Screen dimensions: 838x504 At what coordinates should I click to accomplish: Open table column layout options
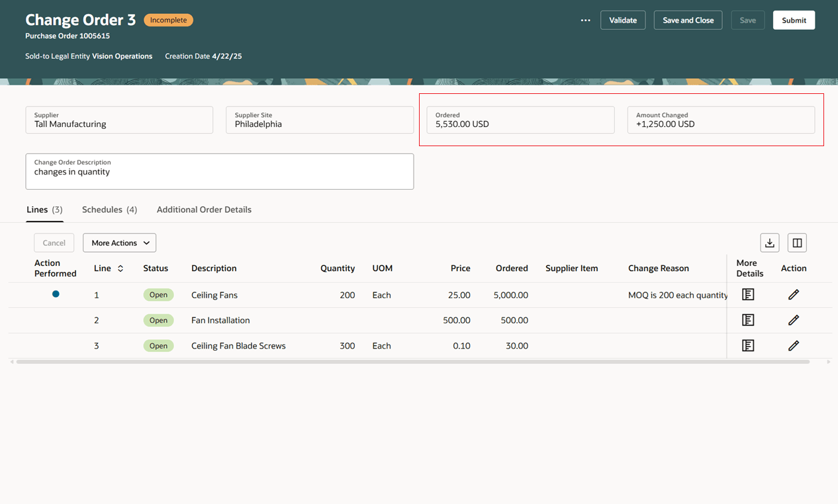click(796, 243)
